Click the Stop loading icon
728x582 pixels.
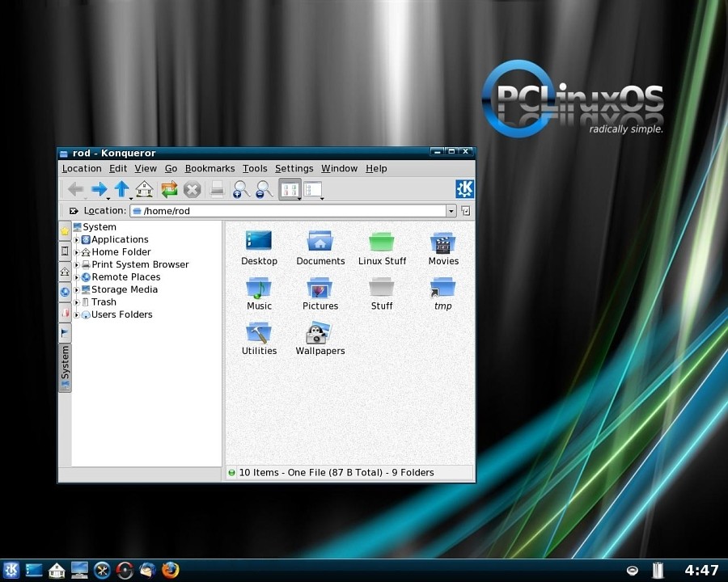pos(192,189)
